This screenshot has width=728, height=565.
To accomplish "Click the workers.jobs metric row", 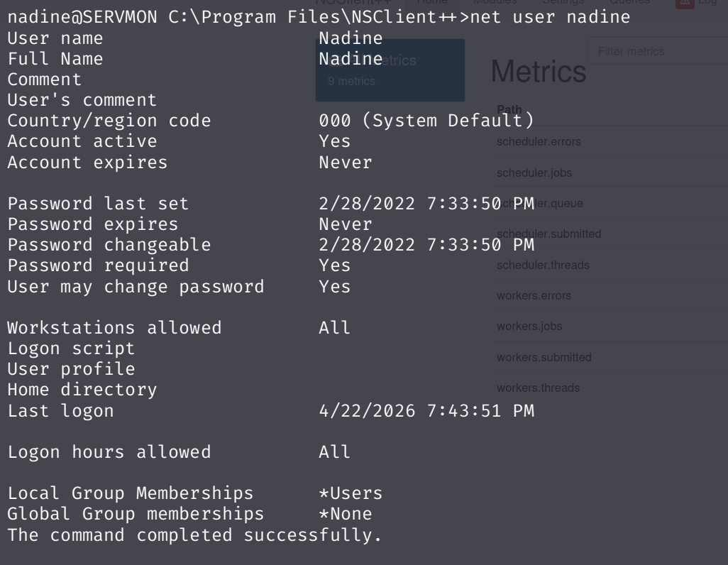I will pos(530,327).
